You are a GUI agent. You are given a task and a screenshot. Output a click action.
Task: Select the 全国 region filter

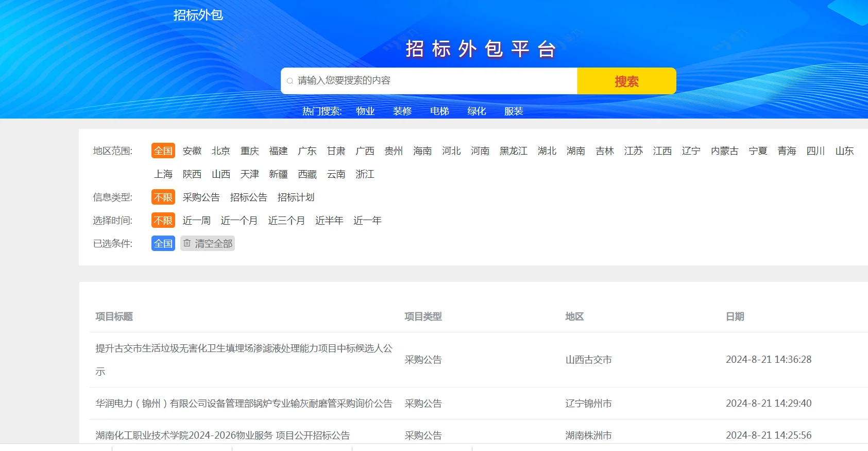tap(163, 151)
